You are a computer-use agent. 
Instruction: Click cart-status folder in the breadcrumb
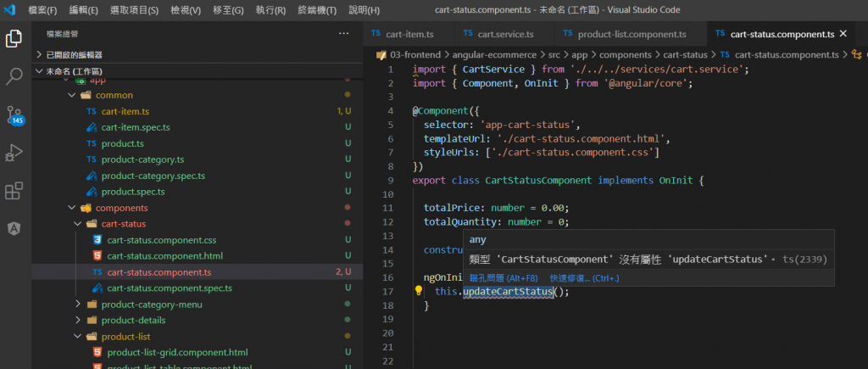click(685, 55)
